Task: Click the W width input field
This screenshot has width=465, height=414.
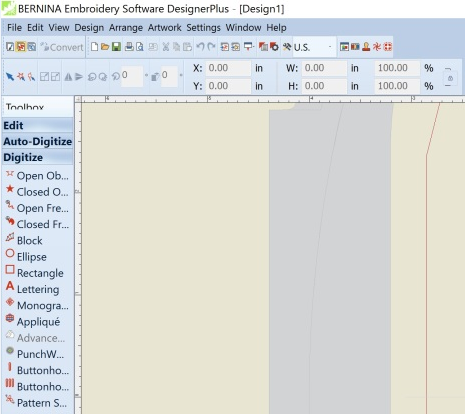Action: (x=324, y=68)
